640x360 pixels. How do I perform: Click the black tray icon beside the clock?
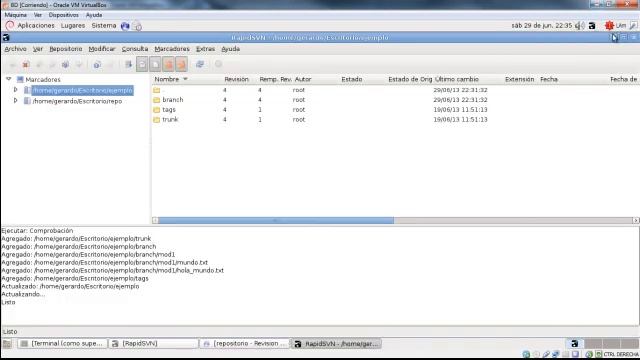pyautogui.click(x=592, y=26)
